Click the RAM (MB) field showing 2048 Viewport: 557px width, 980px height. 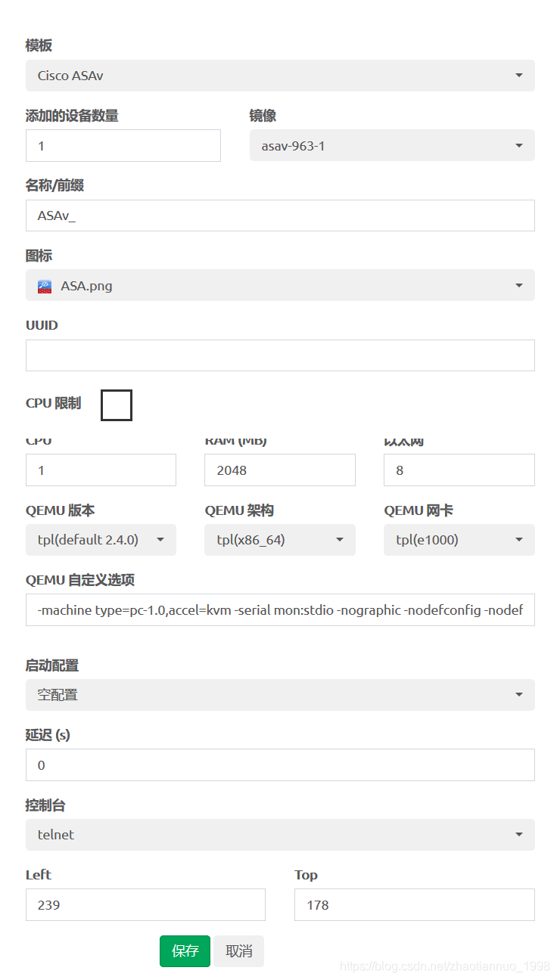coord(280,470)
